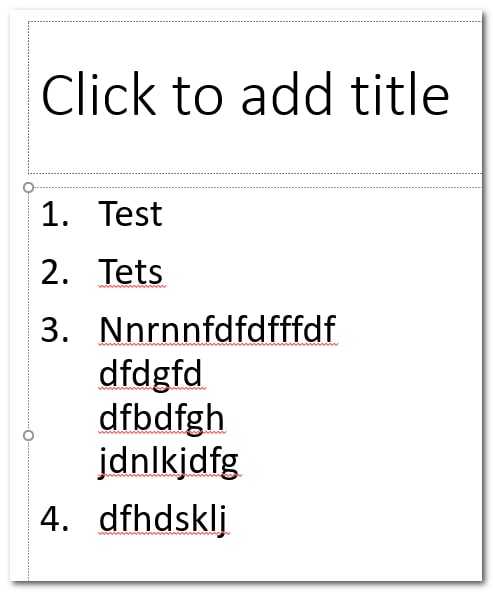493x592 pixels.
Task: Click the word 'Click' in the title placeholder
Action: tap(99, 94)
